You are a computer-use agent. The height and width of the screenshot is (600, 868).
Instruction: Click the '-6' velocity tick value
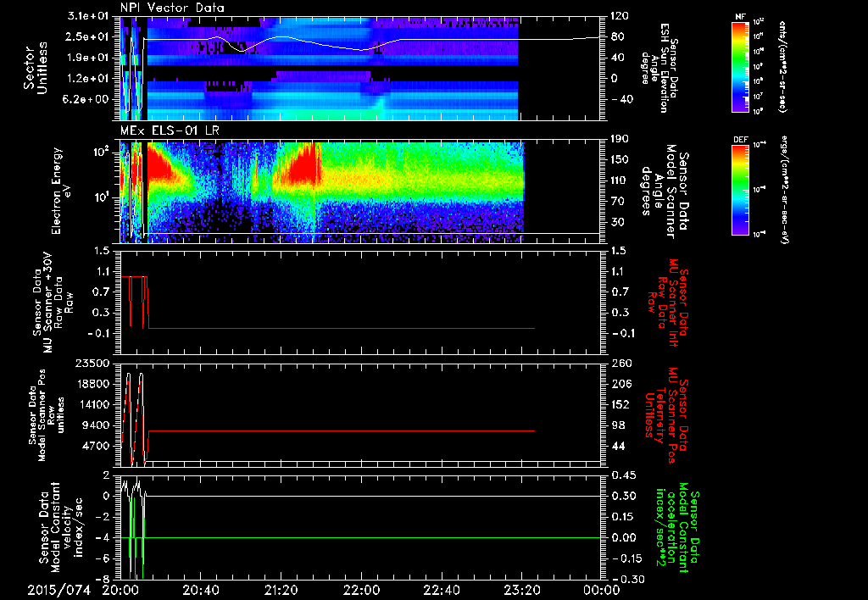(104, 558)
